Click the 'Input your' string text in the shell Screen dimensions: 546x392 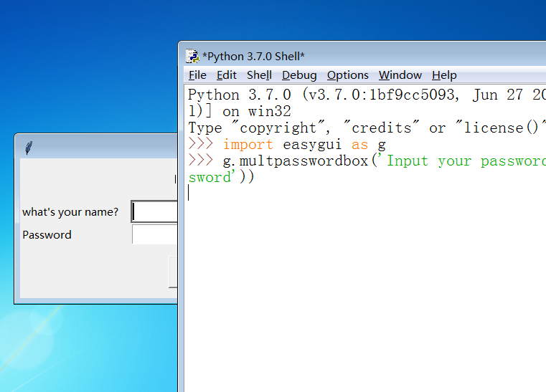pyautogui.click(x=429, y=161)
